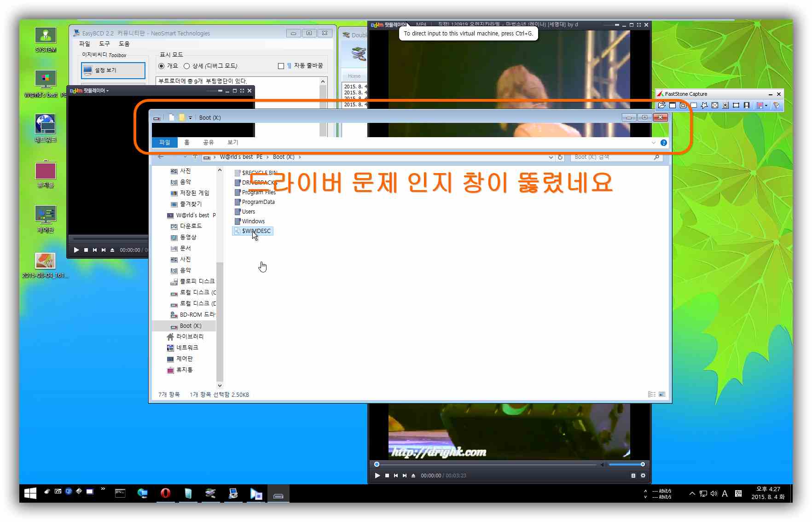Select FastStone full screen capture tool

(x=715, y=105)
